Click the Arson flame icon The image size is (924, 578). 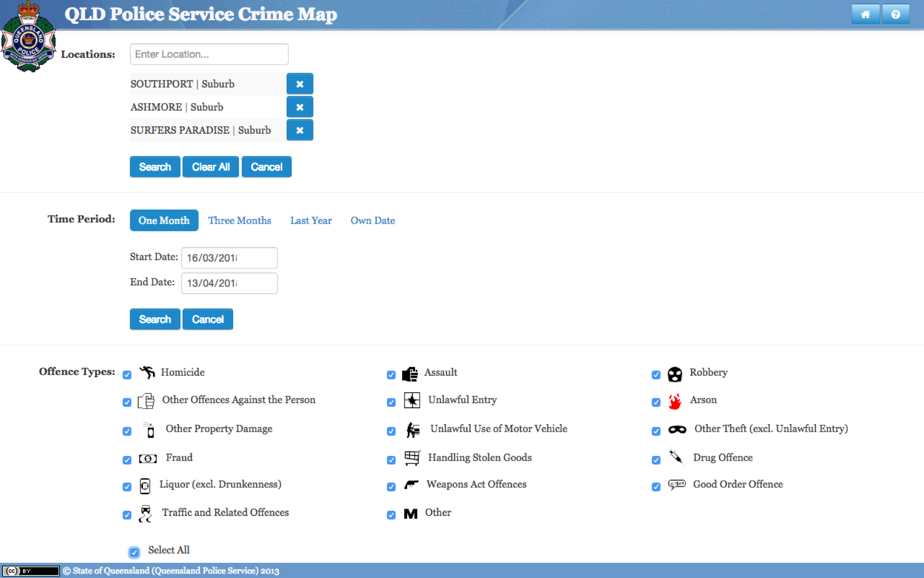(x=675, y=401)
